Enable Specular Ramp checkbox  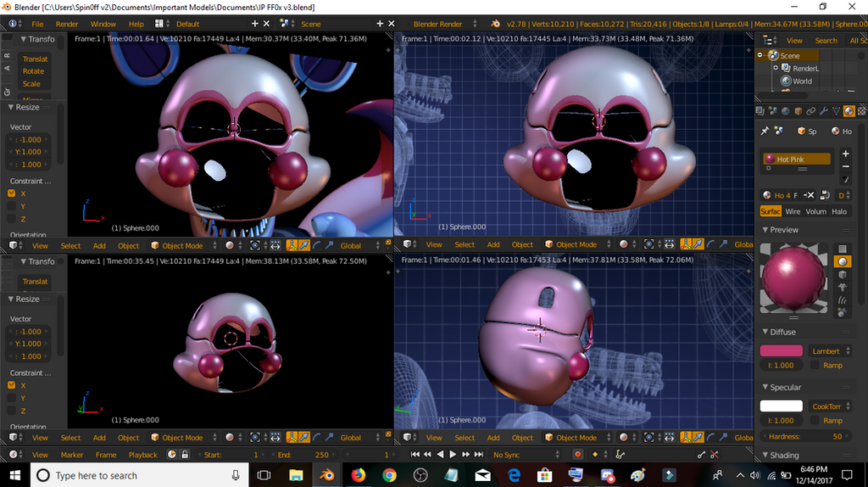coord(815,421)
